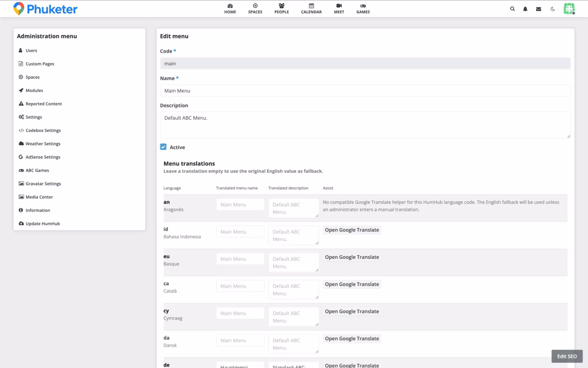
Task: Click Dansk translated menu name field
Action: tap(240, 340)
